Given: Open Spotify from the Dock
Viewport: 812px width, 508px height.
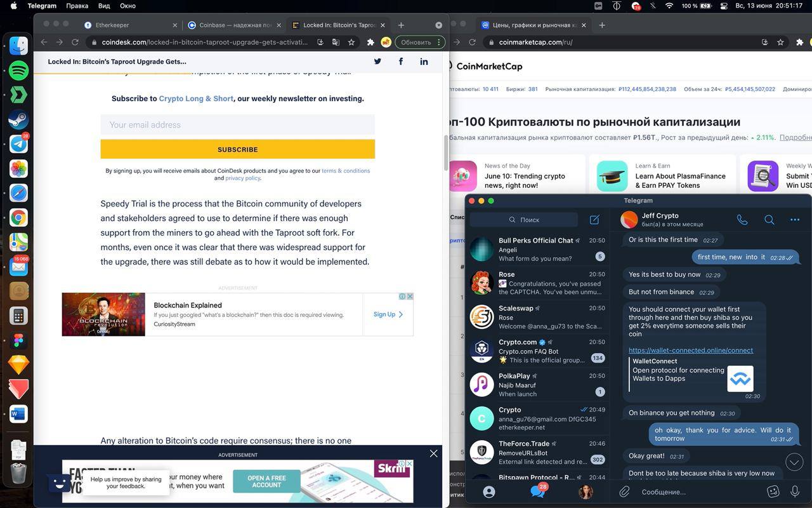Looking at the screenshot, I should (x=18, y=70).
